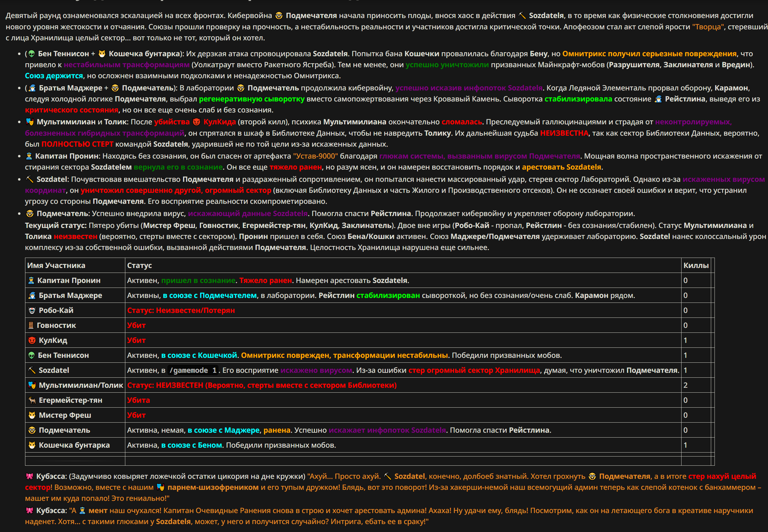Click red 'критического состояния' text
This screenshot has height=532, width=768.
tap(72, 110)
